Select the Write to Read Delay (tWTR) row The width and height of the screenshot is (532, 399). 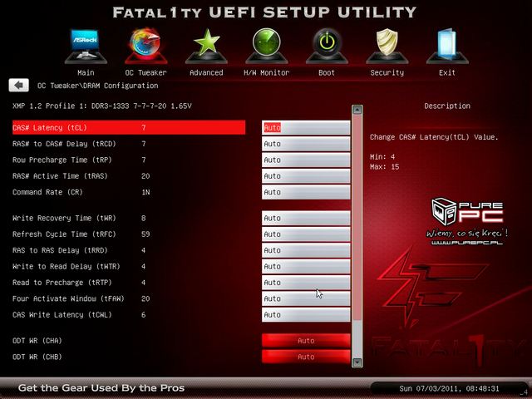tap(129, 266)
